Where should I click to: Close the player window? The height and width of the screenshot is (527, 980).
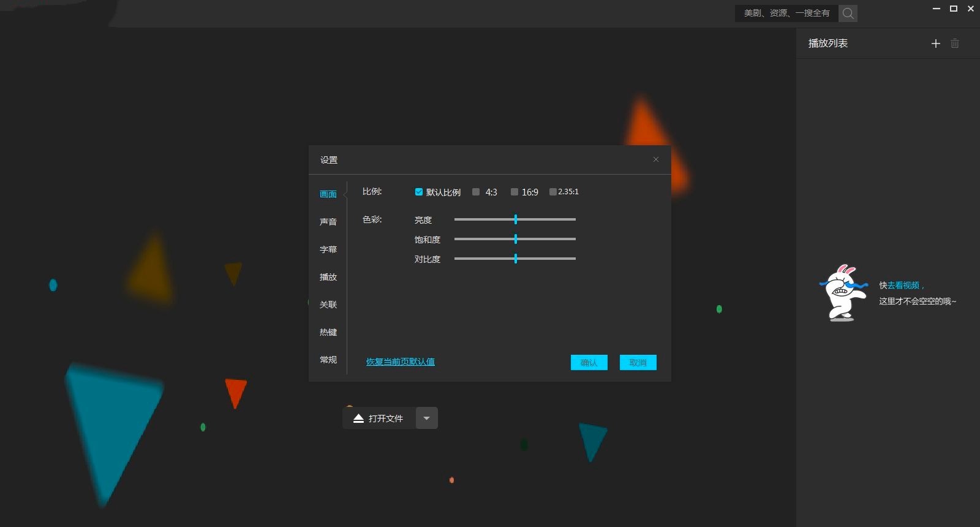pyautogui.click(x=971, y=9)
